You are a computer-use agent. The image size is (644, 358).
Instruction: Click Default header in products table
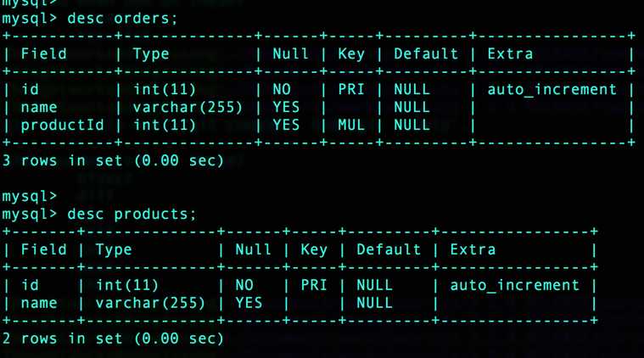(x=389, y=249)
